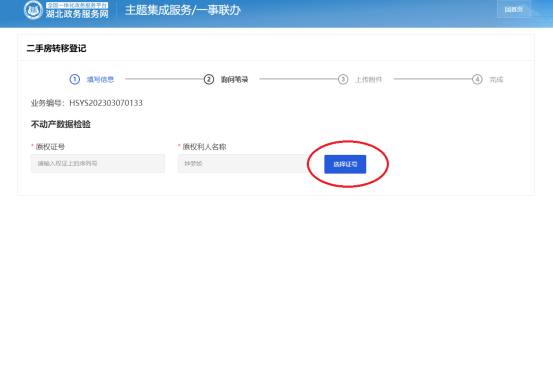Focus the 原权证号 input field
553x382 pixels.
[98, 163]
